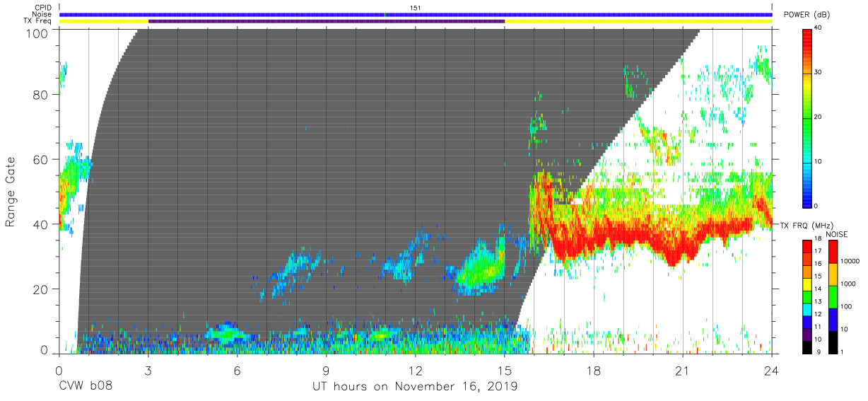
Task: Click the 24 label on the UT hours axis
Action: pos(772,369)
